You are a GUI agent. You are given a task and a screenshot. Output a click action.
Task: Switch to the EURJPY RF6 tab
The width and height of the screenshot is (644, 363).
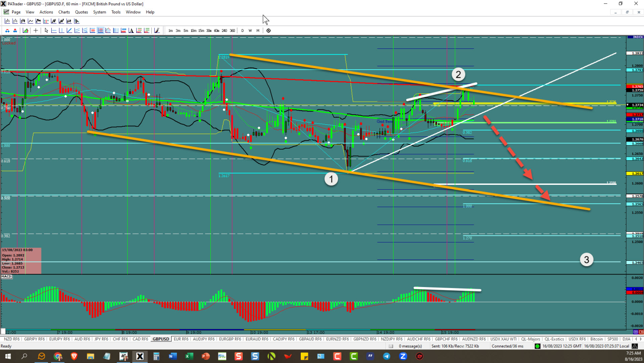point(60,339)
